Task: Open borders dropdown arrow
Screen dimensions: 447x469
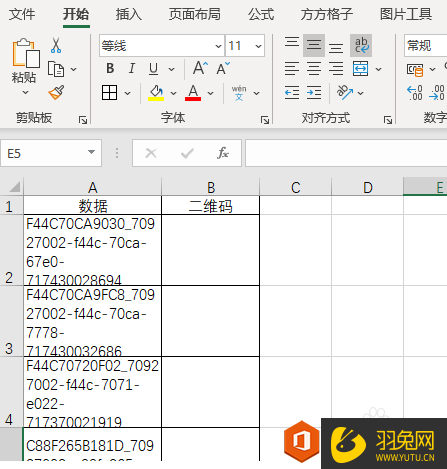Action: point(127,93)
